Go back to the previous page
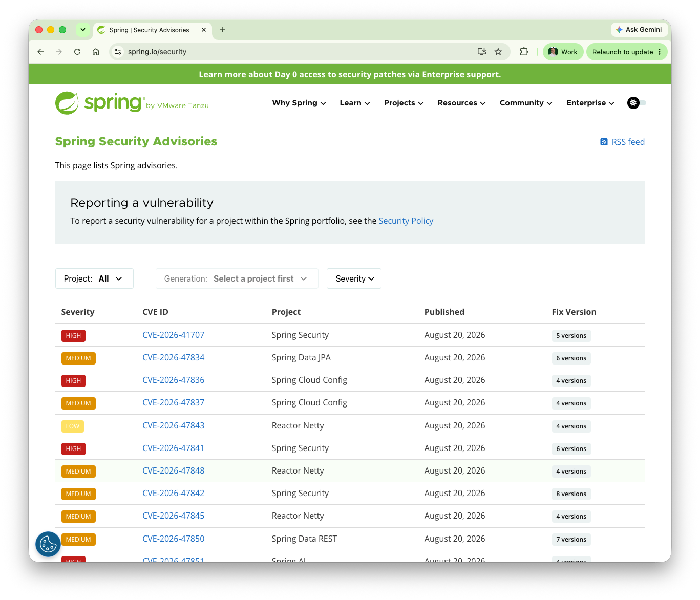Screen dimensions: 700x600 point(40,52)
